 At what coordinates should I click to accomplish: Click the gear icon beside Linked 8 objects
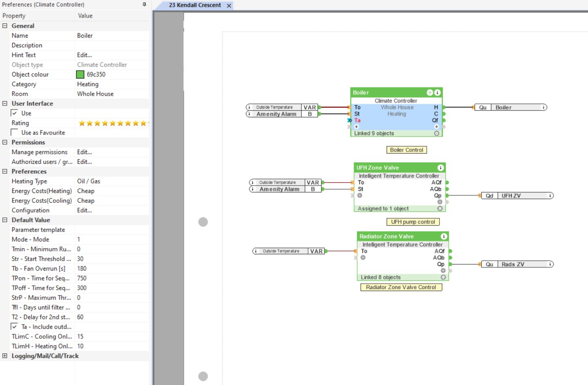(443, 278)
